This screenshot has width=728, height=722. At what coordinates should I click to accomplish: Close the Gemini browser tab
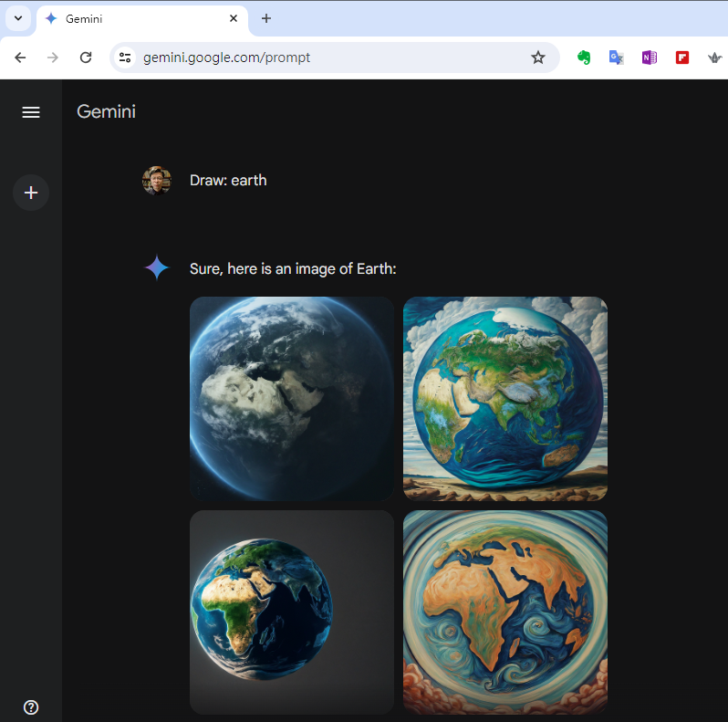click(x=234, y=18)
